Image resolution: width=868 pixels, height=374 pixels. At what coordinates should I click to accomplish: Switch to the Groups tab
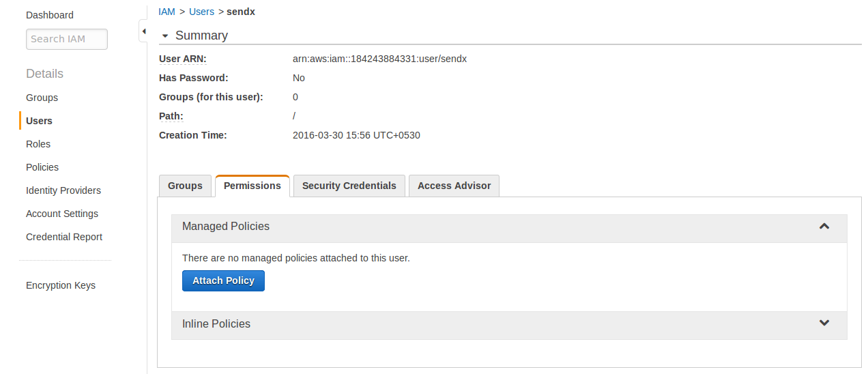coord(185,186)
